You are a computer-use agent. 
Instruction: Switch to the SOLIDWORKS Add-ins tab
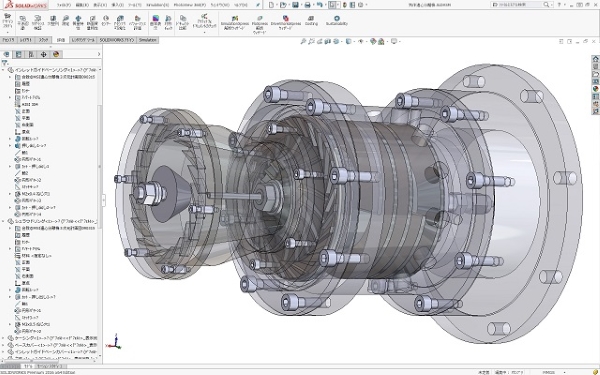point(117,40)
